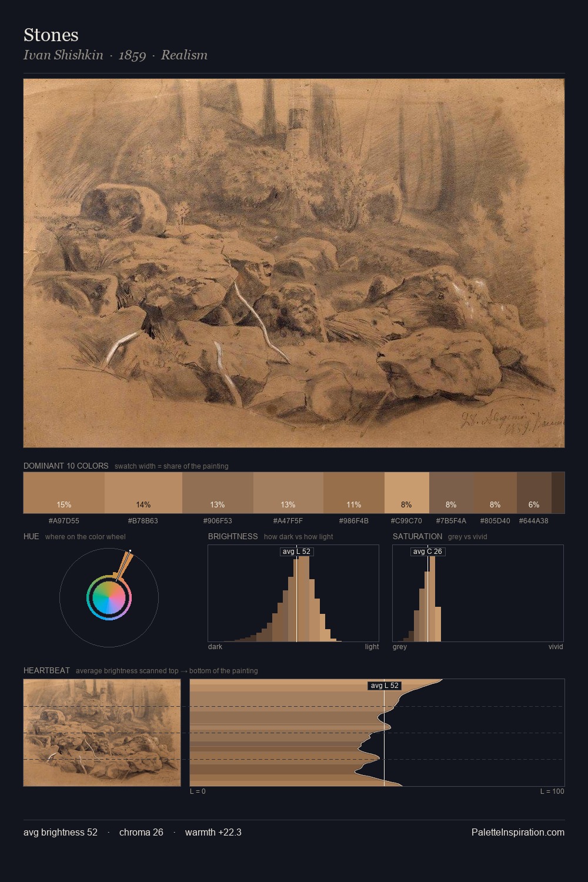Click the 'L = 0' axis label
Image resolution: width=588 pixels, height=882 pixels.
tap(198, 791)
